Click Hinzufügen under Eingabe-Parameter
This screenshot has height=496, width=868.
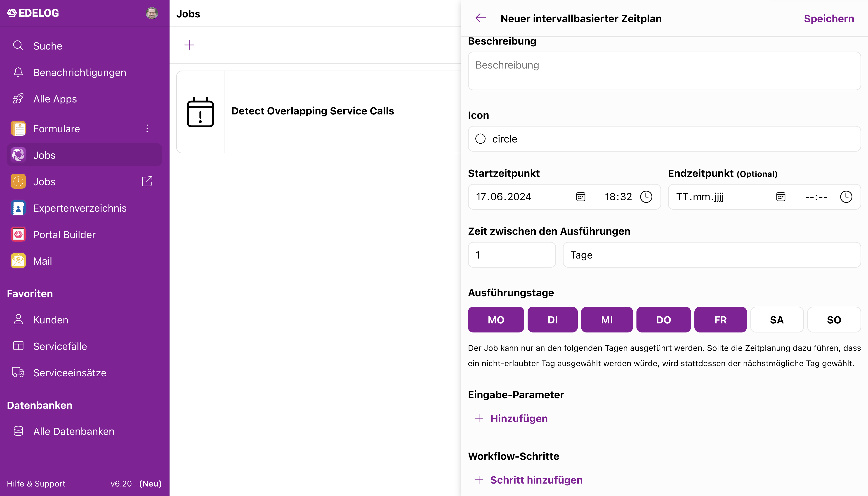coord(511,418)
